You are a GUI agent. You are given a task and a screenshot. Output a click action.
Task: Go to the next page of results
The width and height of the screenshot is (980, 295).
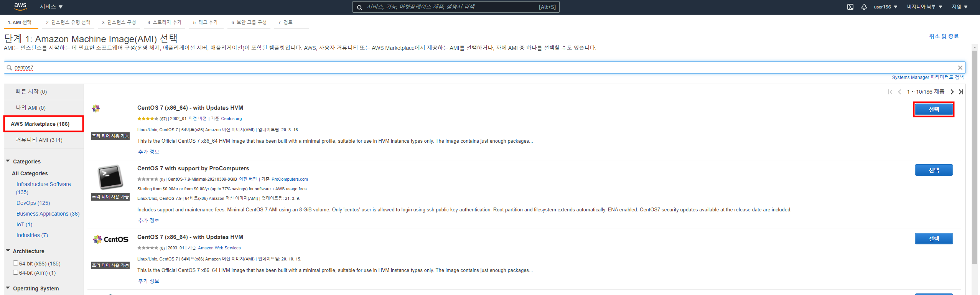tap(952, 92)
